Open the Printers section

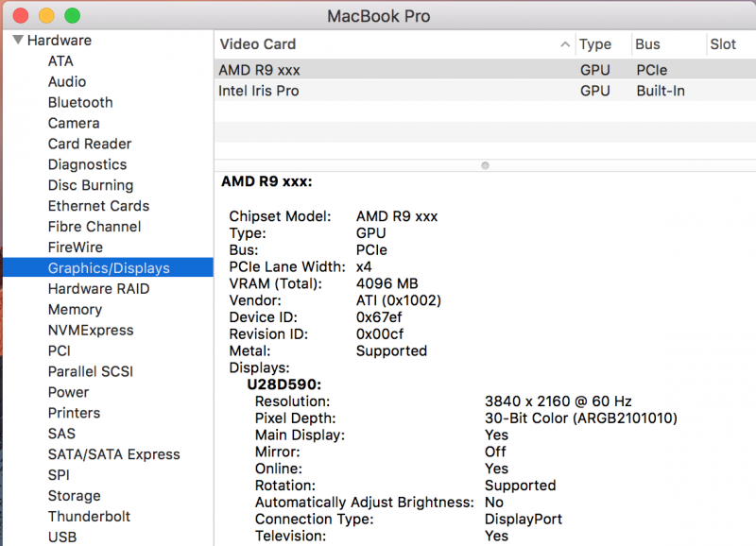pos(75,414)
